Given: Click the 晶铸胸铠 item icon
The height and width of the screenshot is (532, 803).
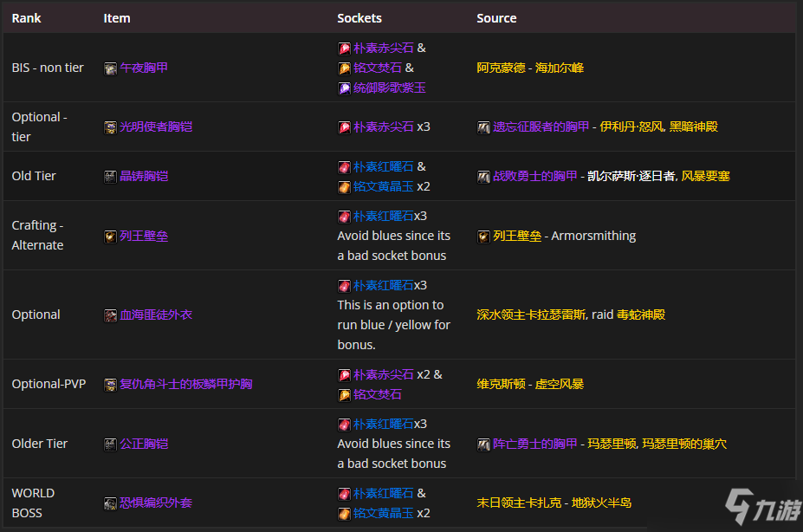Looking at the screenshot, I should (111, 176).
